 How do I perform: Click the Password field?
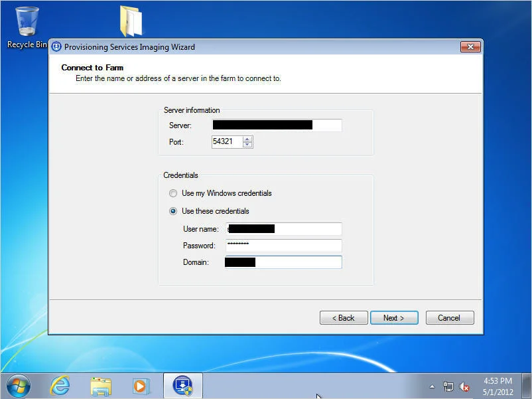tap(284, 246)
